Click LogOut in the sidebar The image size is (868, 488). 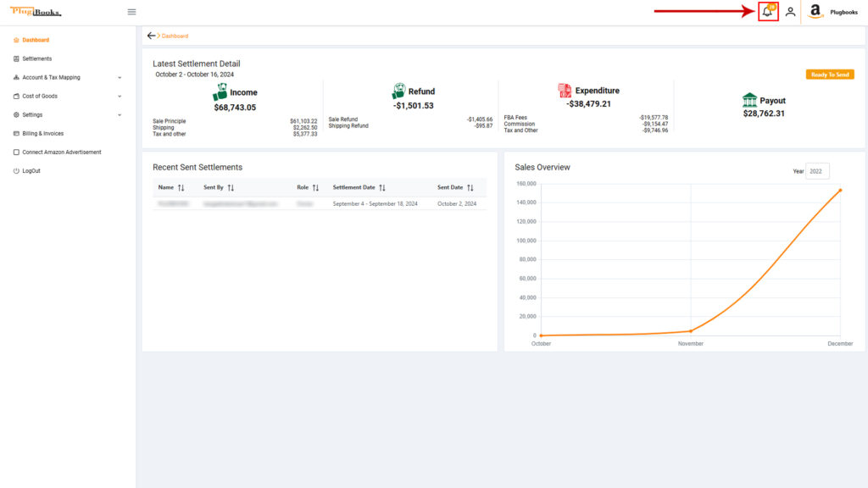31,171
